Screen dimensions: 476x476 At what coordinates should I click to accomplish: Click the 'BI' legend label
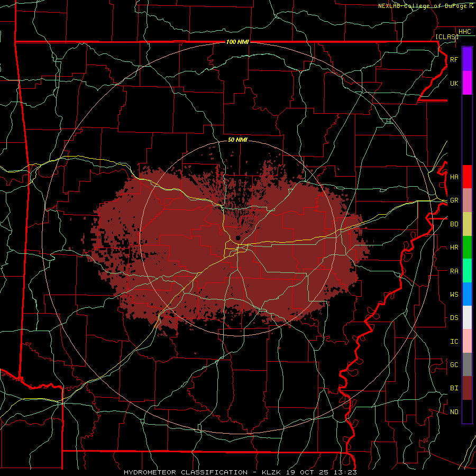(454, 388)
